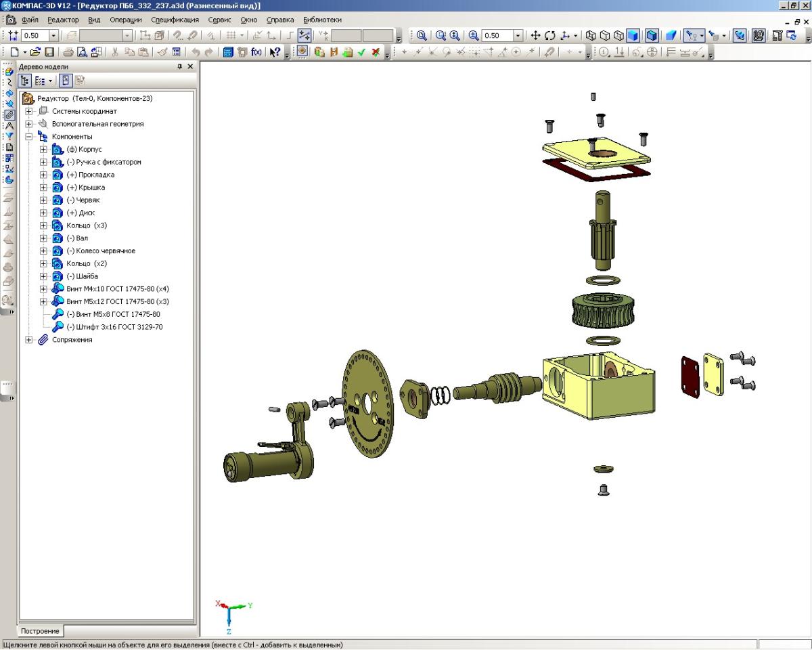Select the wireframe display mode icon
This screenshot has height=650, width=812.
click(x=591, y=35)
